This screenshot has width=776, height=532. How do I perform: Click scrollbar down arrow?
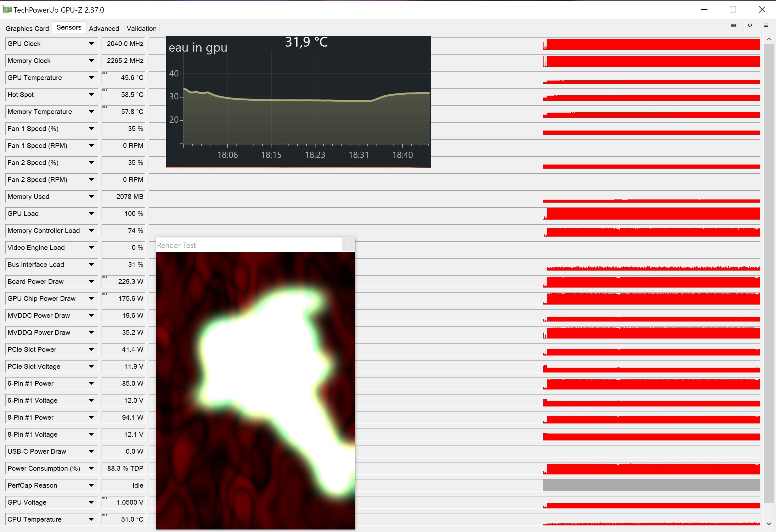coord(769,524)
